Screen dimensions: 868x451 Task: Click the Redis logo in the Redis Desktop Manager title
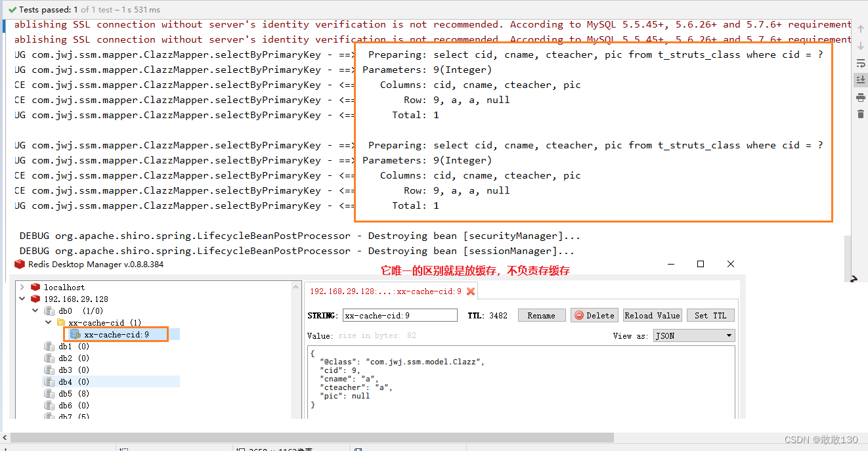(x=20, y=264)
